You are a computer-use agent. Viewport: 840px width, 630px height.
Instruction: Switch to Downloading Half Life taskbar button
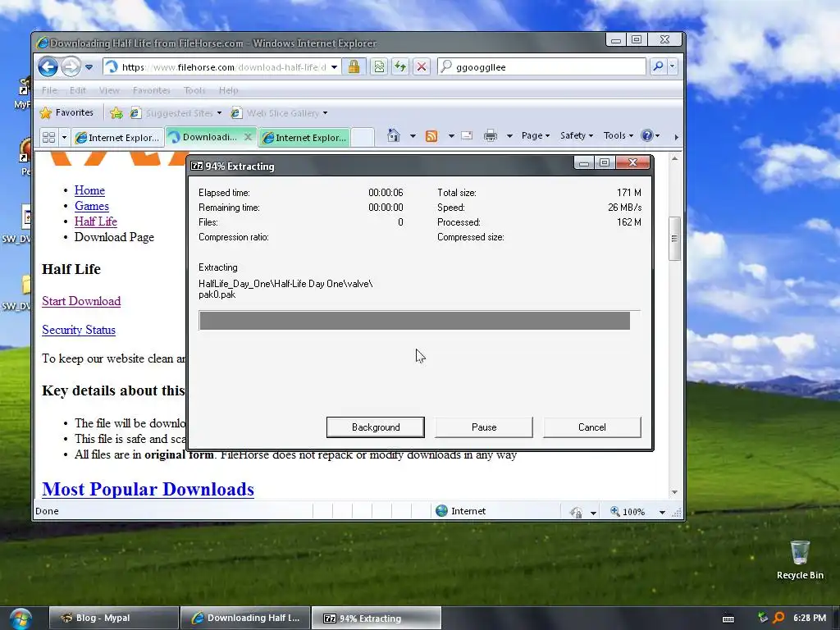click(x=245, y=618)
